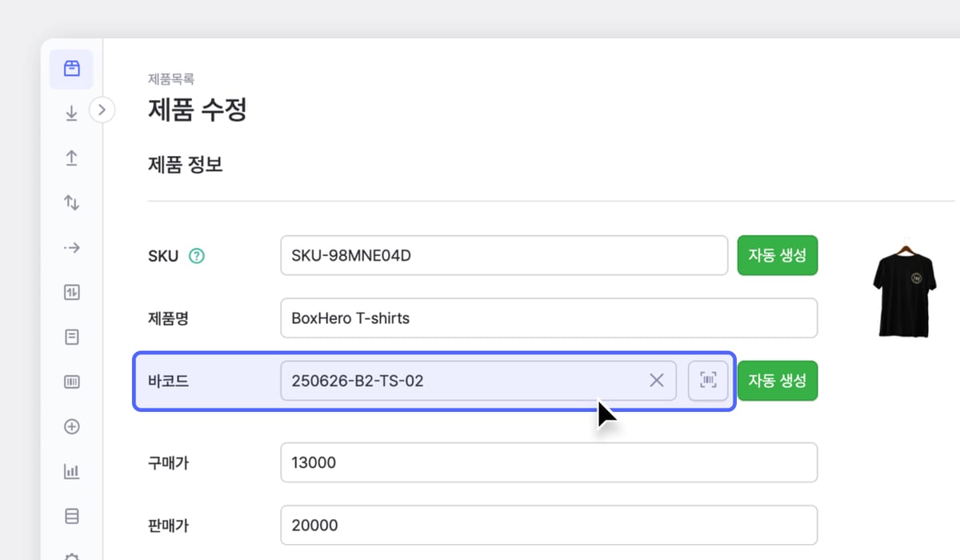Open the move stock dotted arrow icon
960x560 pixels.
click(x=71, y=248)
